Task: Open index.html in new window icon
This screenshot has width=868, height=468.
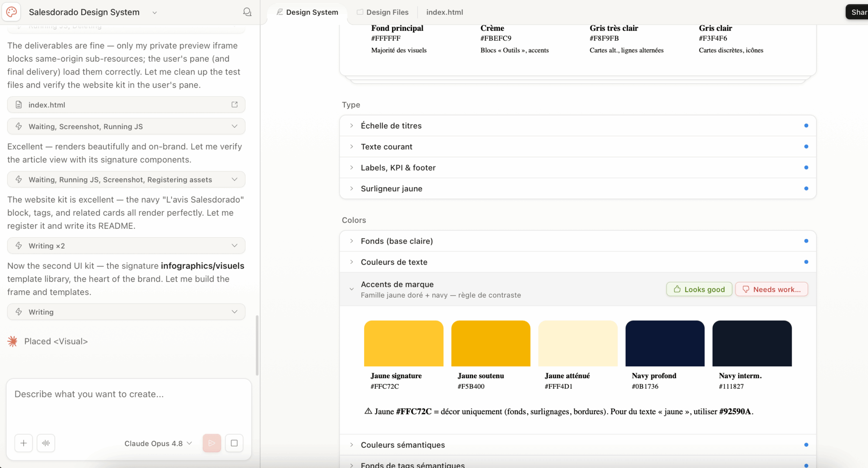Action: point(234,105)
